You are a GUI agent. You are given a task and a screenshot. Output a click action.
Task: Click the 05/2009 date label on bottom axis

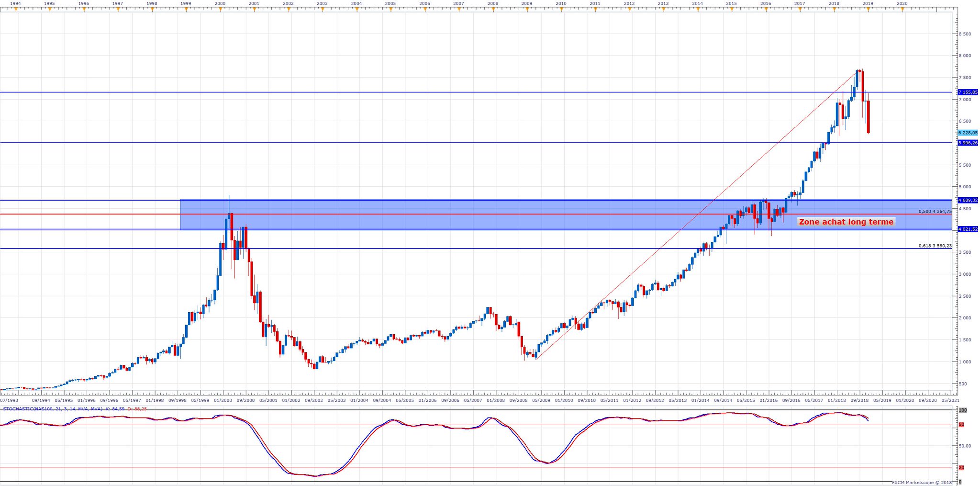point(541,400)
